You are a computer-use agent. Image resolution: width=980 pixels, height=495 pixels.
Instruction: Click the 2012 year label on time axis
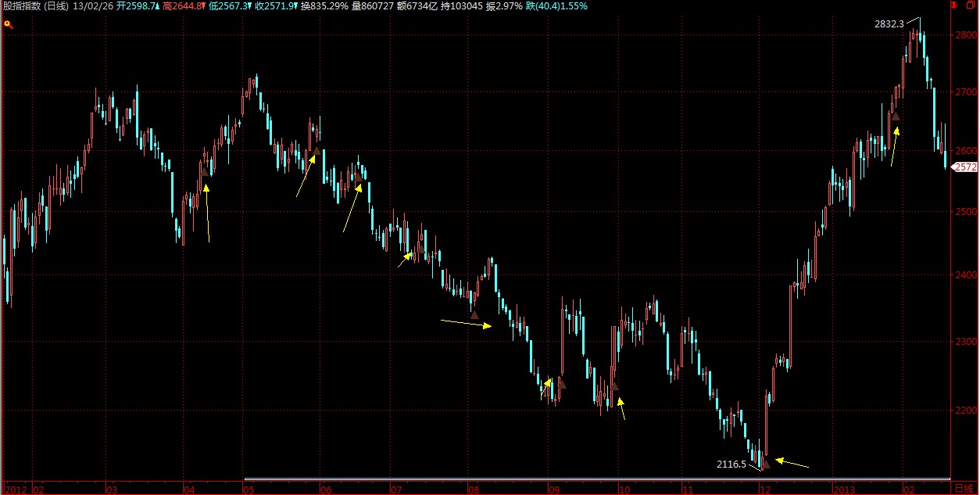[x=16, y=489]
